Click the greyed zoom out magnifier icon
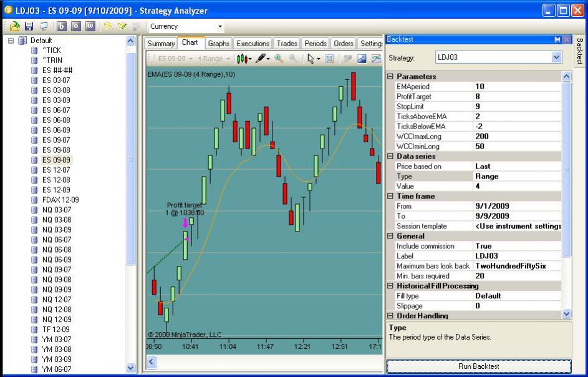This screenshot has height=377, width=588. [x=293, y=59]
